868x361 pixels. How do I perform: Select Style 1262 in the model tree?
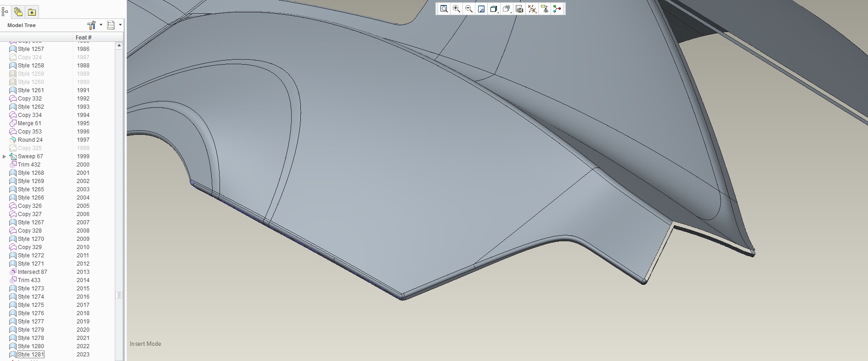click(31, 107)
